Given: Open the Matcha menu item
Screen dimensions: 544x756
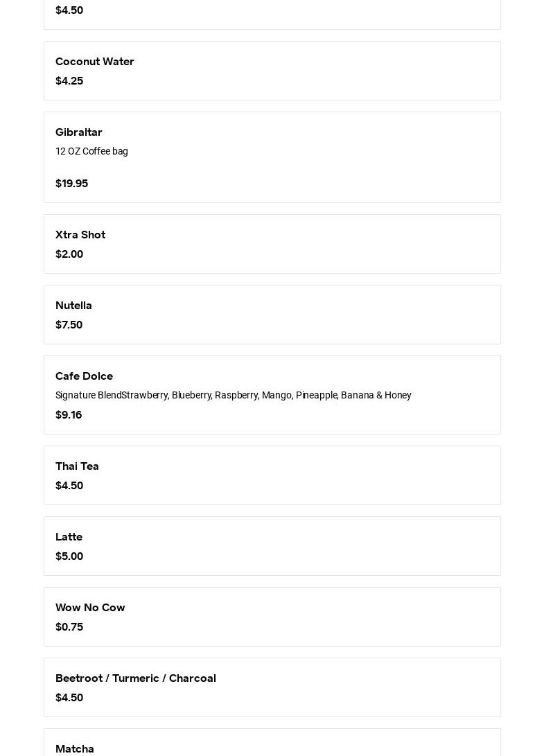Looking at the screenshot, I should click(x=75, y=748).
